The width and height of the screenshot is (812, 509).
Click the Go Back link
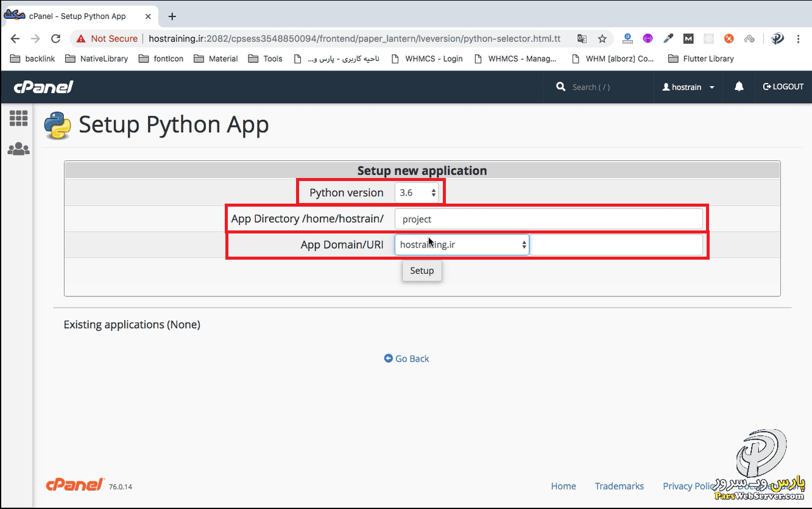click(x=407, y=358)
